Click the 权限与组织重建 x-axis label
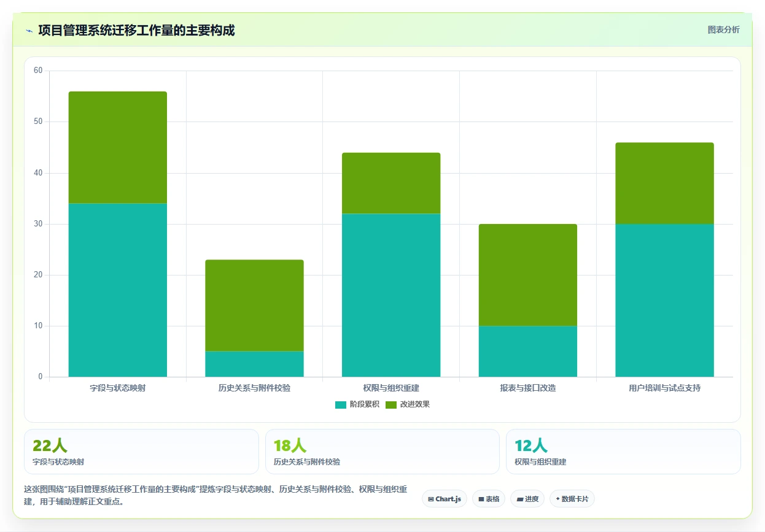765x532 pixels. pos(391,388)
